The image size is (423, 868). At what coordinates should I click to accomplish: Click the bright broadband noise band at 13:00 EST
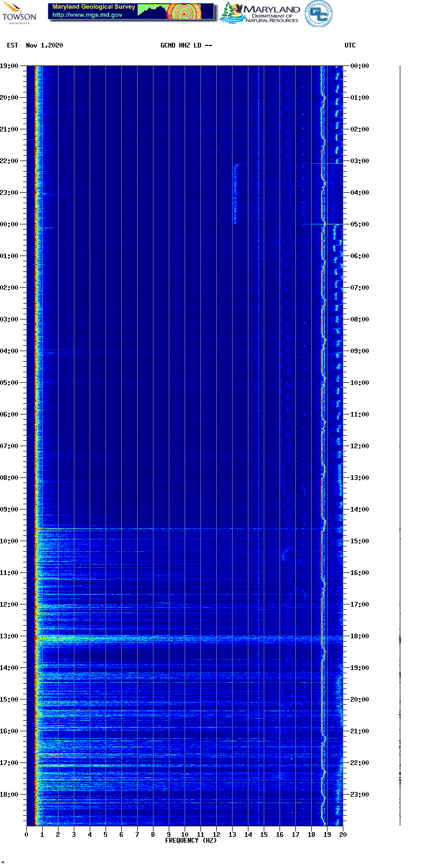pos(158,638)
